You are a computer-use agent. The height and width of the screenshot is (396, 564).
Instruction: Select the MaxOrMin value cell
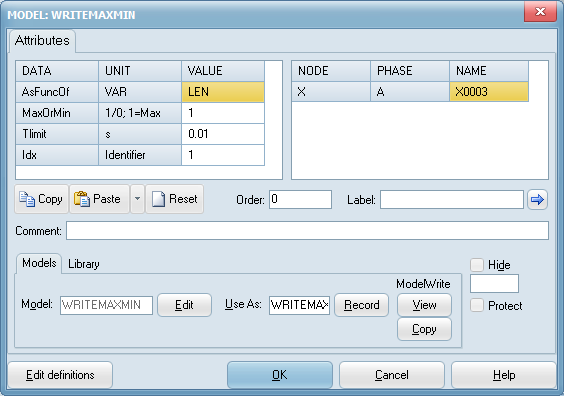(x=223, y=113)
